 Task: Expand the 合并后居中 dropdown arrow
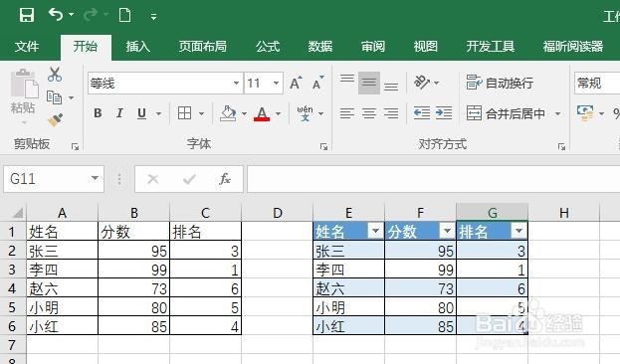557,113
